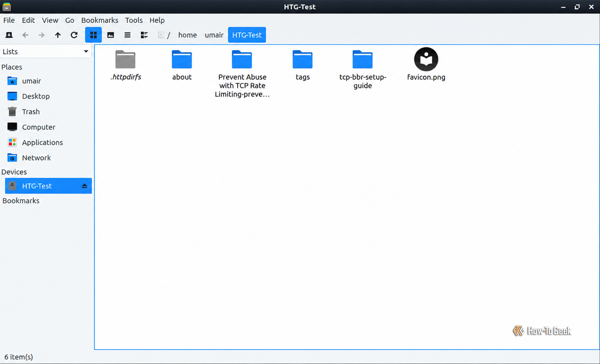
Task: Expand the Lists side pane dropdown
Action: (x=46, y=51)
